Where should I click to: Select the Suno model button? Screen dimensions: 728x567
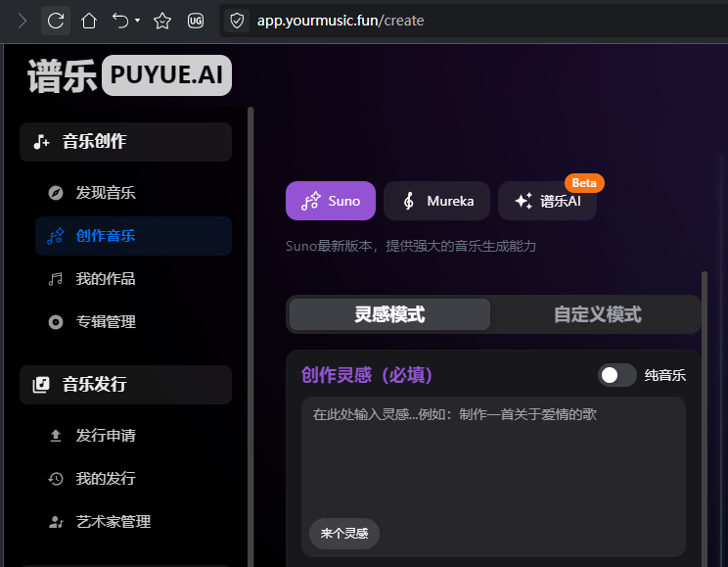(x=331, y=201)
